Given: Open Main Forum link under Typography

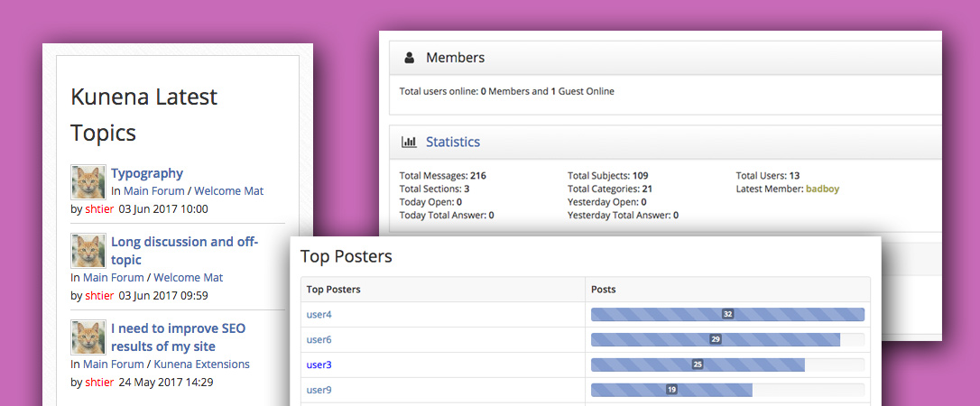Looking at the screenshot, I should point(153,191).
